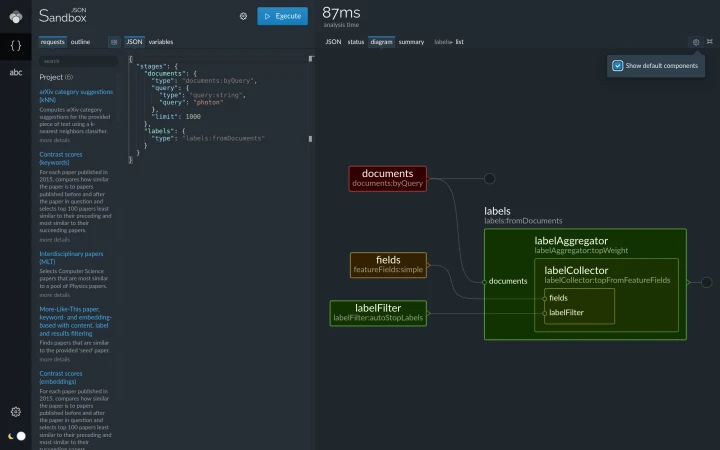Open Interdisciplinary papers (MLT) request
This screenshot has width=720, height=450.
tap(71, 258)
